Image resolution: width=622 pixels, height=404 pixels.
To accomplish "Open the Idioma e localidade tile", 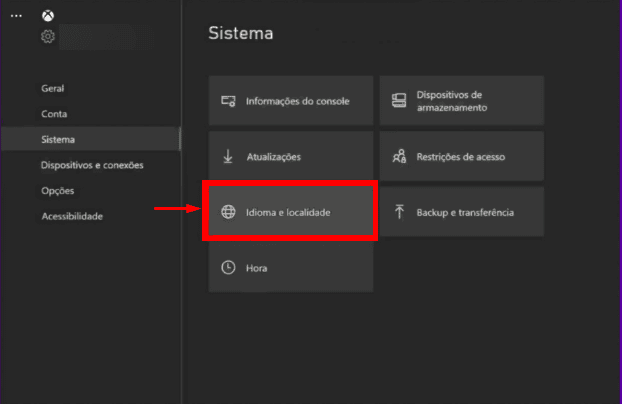I will (290, 212).
